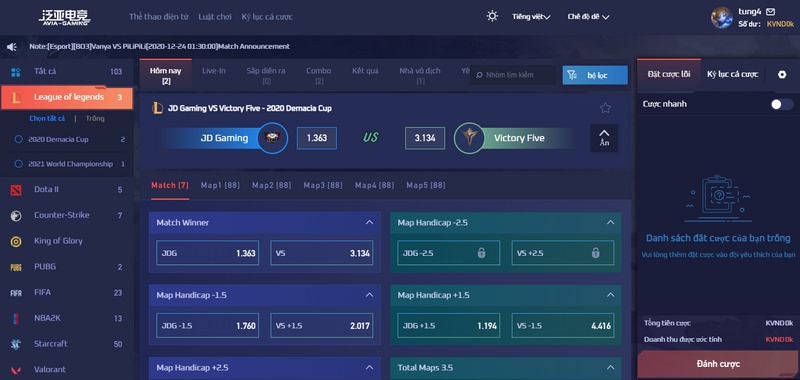
Task: Select the Counter-Strike game icon
Action: [16, 216]
